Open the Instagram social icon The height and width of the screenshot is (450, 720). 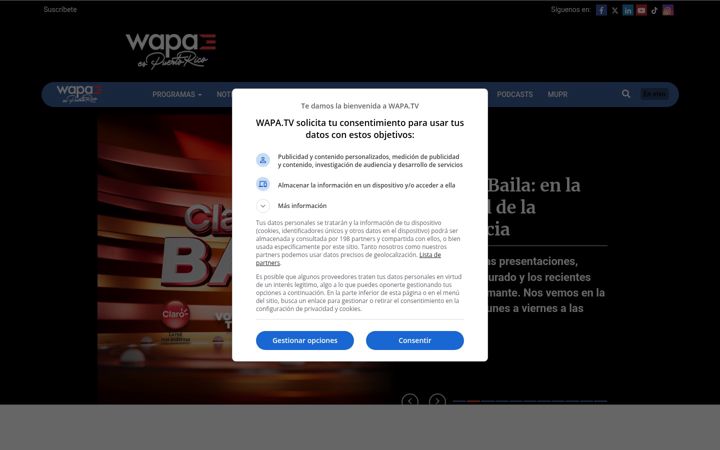pyautogui.click(x=668, y=10)
